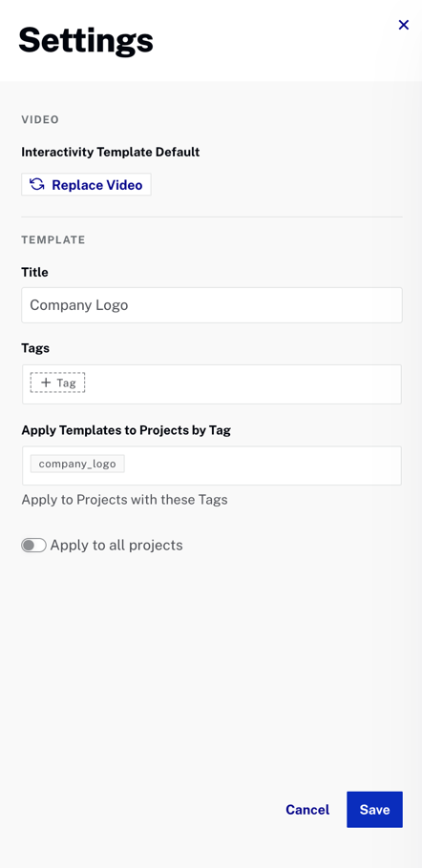Click the 'Apply to Projects with these Tags' hint
Viewport: 422px width, 868px height.
(x=125, y=500)
